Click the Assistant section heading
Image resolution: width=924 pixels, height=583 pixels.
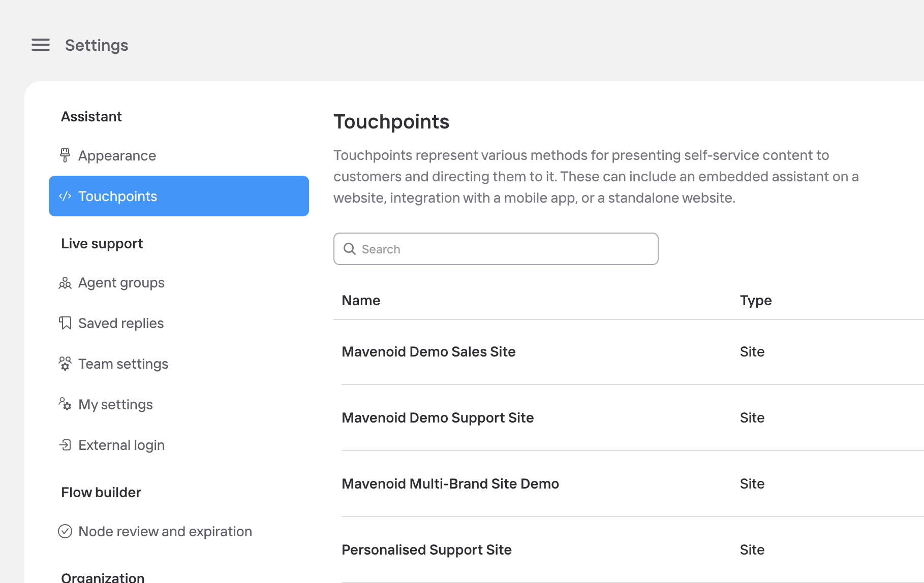click(91, 116)
